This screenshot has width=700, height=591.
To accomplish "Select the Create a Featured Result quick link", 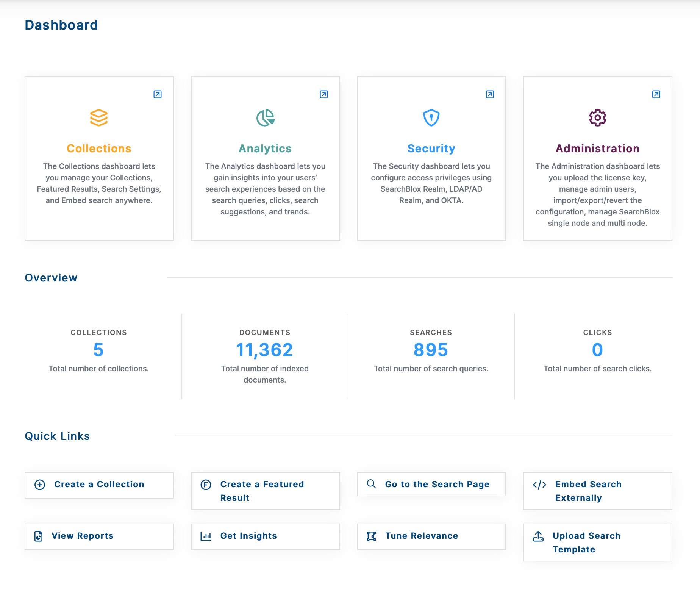I will tap(266, 491).
